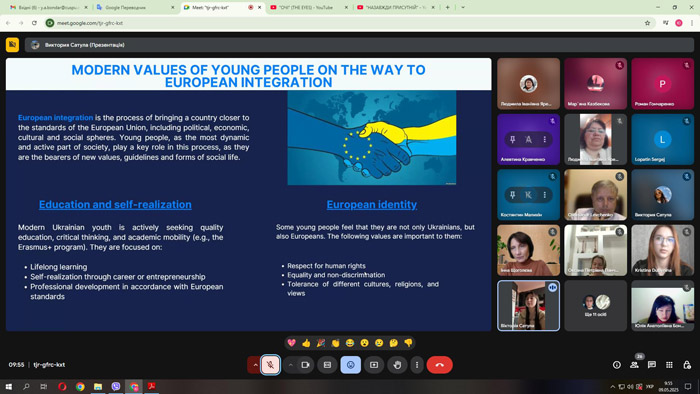The image size is (700, 394).
Task: Hide the emoji reactions bar toggle
Action: point(350,365)
